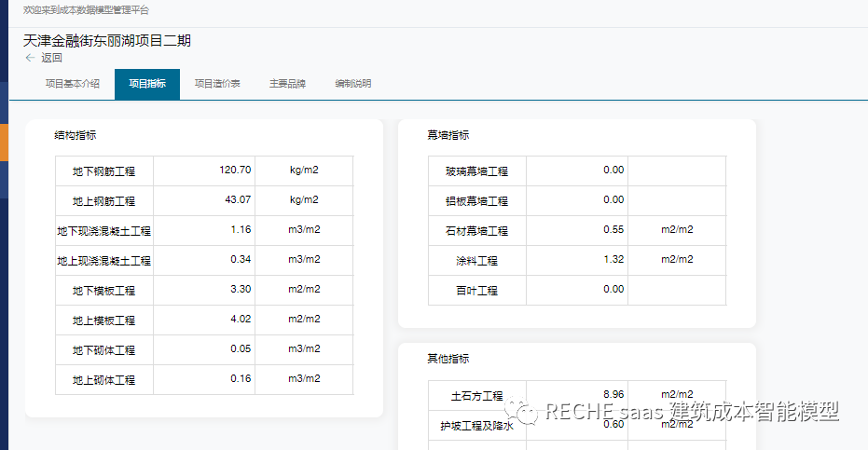Click the orange highlighted left sidebar item
This screenshot has width=868, height=450.
pyautogui.click(x=4, y=143)
